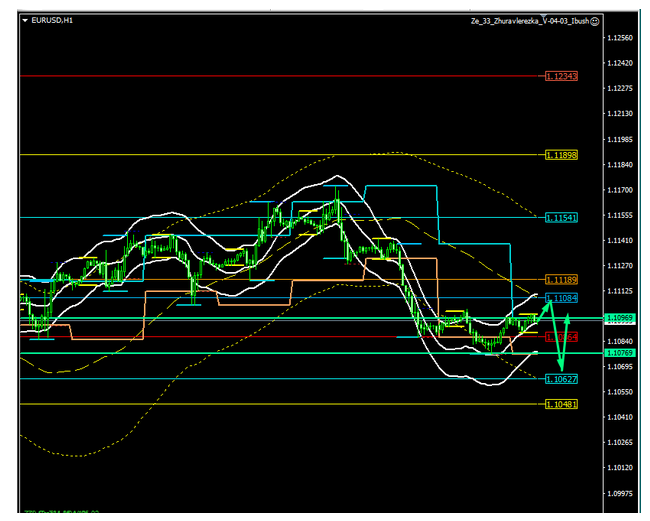This screenshot has height=521, width=650.
Task: Select the red 1.12343 price level label
Action: [x=561, y=76]
